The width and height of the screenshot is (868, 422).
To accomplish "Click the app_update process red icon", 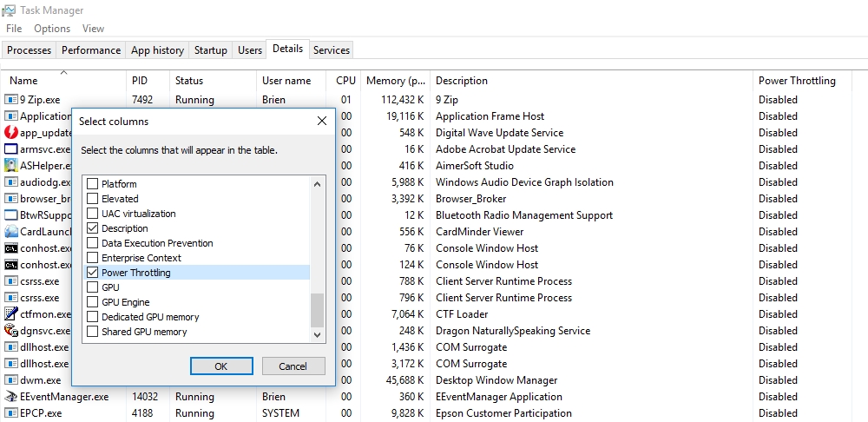I will [11, 133].
